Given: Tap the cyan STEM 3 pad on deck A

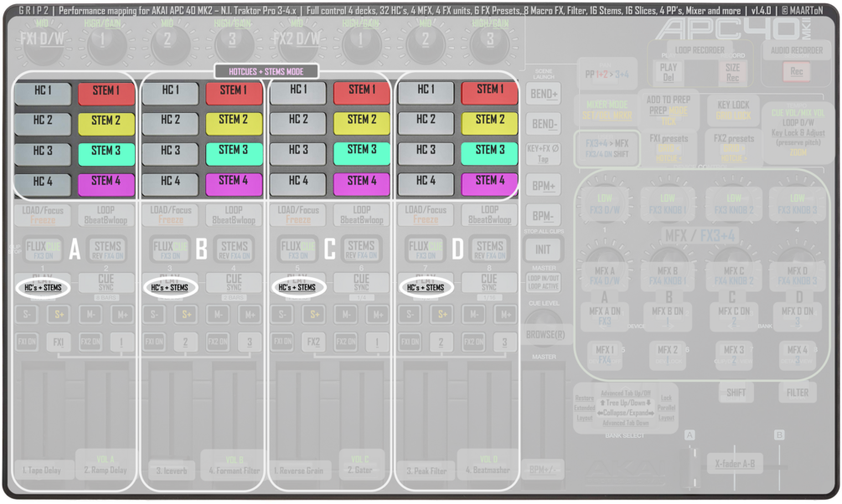Looking at the screenshot, I should 106,153.
